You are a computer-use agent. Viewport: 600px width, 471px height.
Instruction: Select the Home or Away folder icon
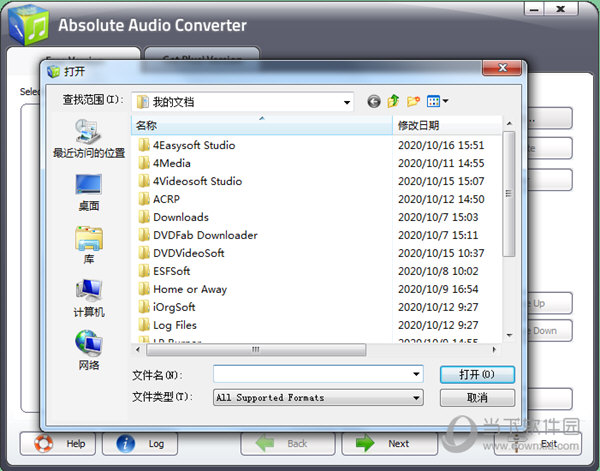144,289
